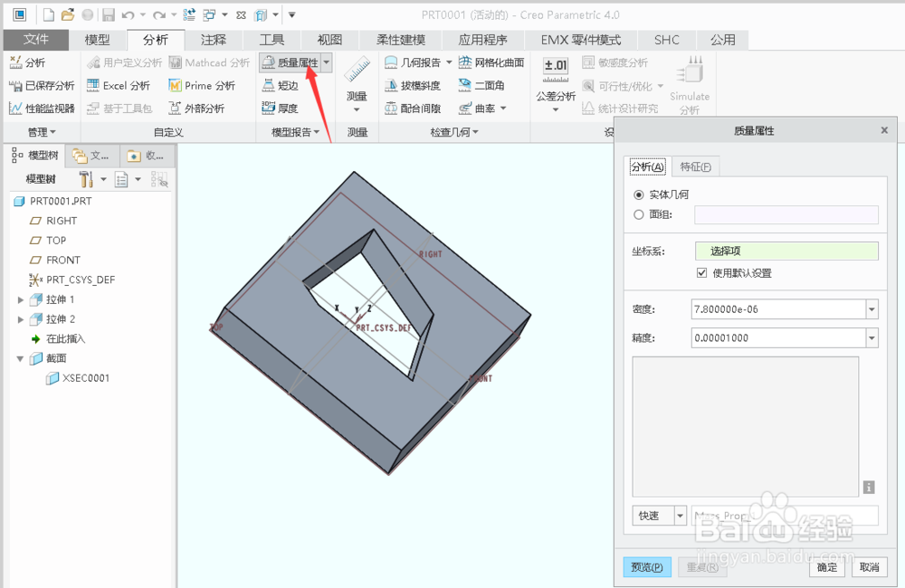This screenshot has width=905, height=588.
Task: Switch to the 视图 ribbon tab
Action: tap(330, 40)
